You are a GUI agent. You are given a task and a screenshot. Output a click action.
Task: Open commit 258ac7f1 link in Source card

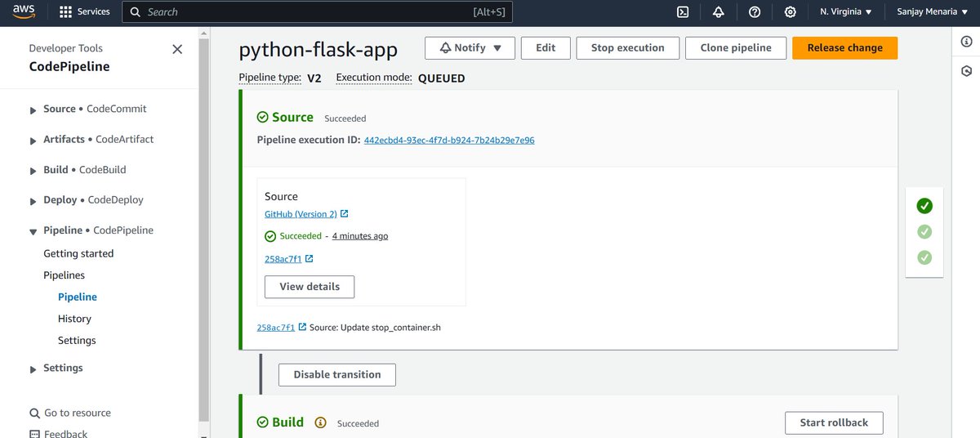[x=283, y=259]
